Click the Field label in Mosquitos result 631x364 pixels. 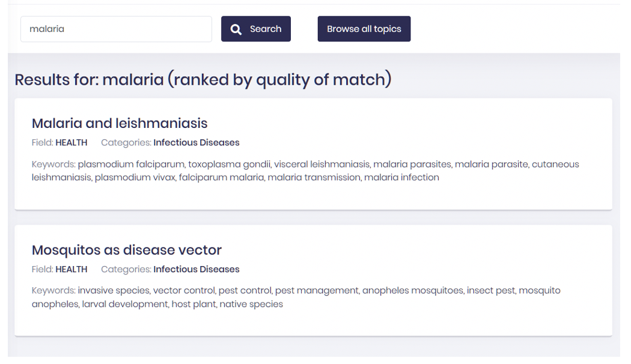pyautogui.click(x=42, y=269)
